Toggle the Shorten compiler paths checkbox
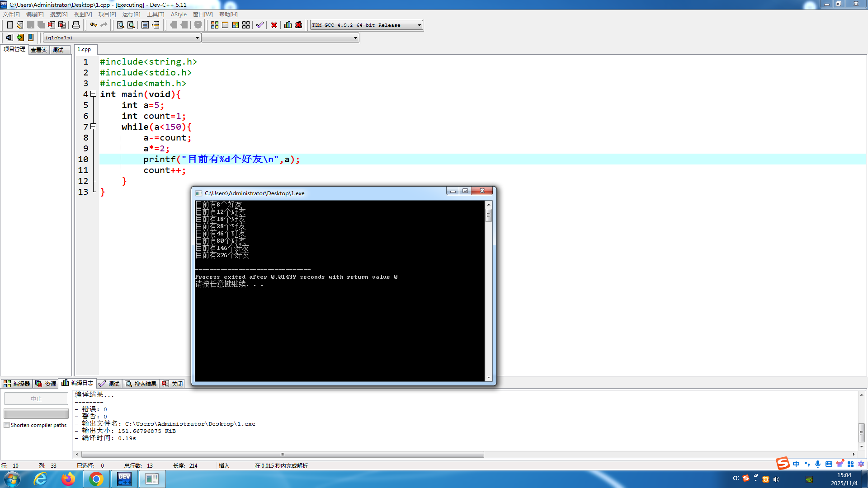Image resolution: width=868 pixels, height=488 pixels. pyautogui.click(x=7, y=425)
